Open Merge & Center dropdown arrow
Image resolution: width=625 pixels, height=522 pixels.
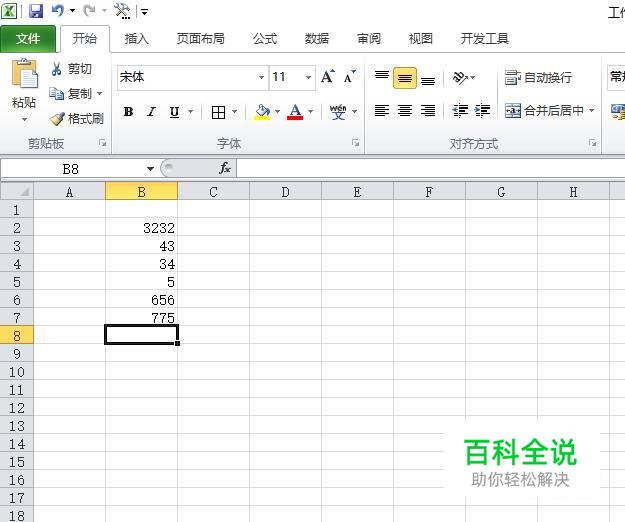592,110
